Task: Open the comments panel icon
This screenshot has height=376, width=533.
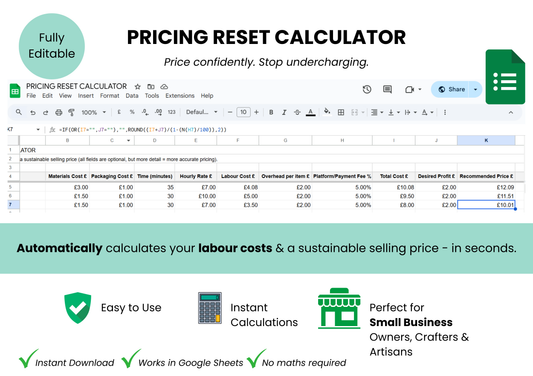Action: point(387,89)
